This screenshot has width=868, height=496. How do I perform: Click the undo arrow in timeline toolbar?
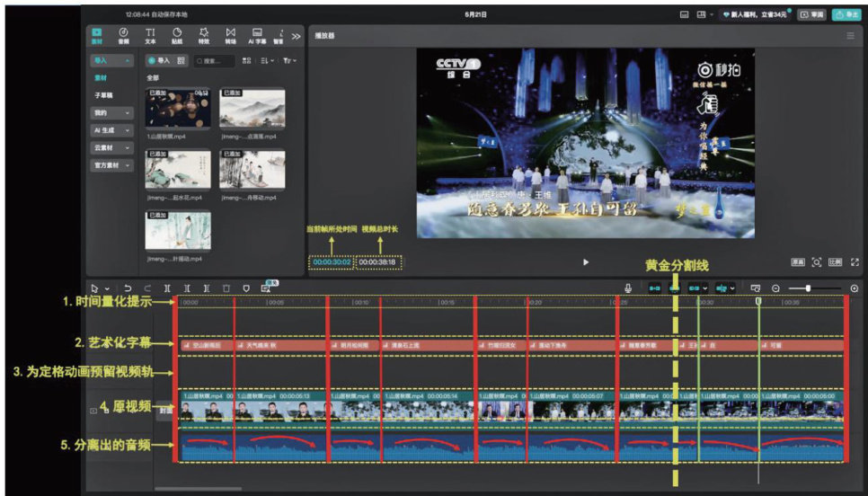(128, 288)
